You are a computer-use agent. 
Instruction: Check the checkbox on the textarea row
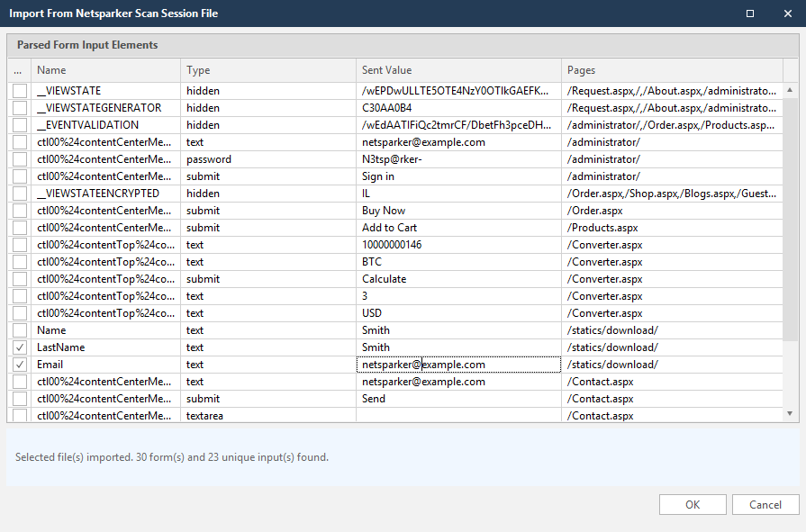click(x=19, y=416)
